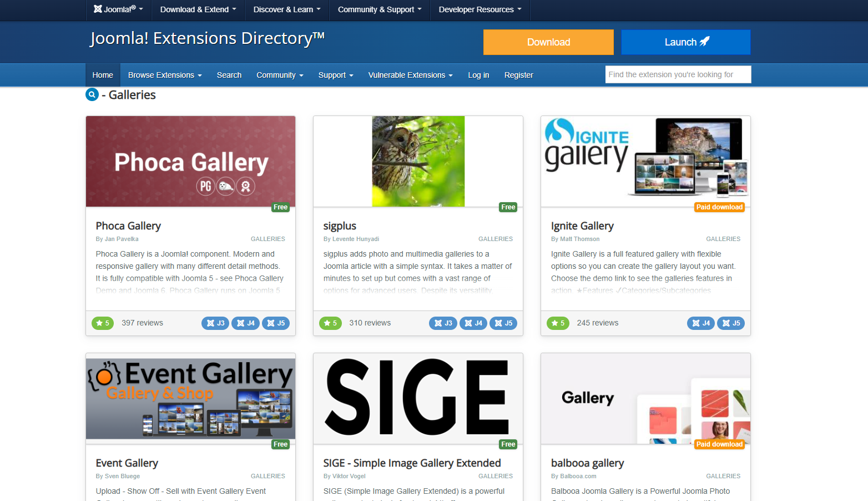Click the J5 compatibility badge on Ignite Gallery
The width and height of the screenshot is (868, 501).
coord(731,323)
